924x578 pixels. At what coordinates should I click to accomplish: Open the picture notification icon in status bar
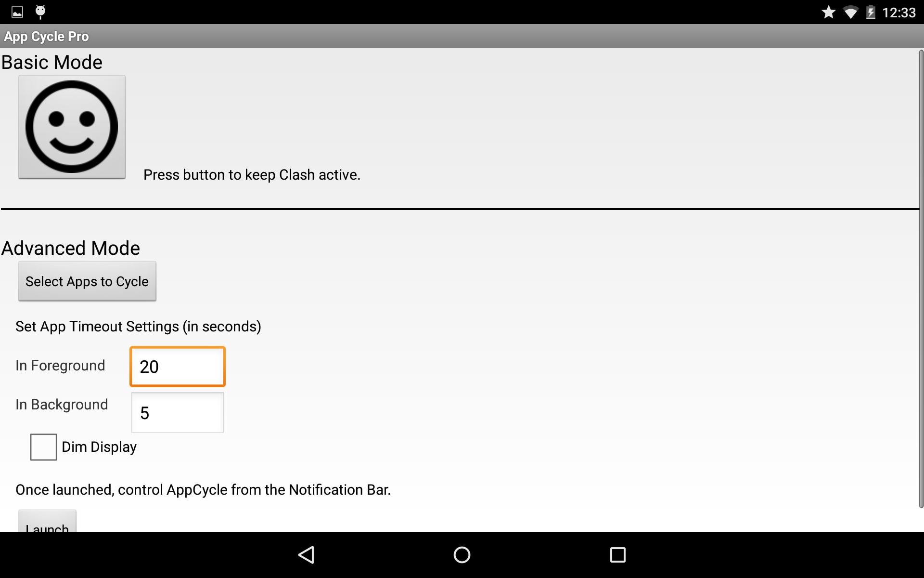tap(17, 12)
